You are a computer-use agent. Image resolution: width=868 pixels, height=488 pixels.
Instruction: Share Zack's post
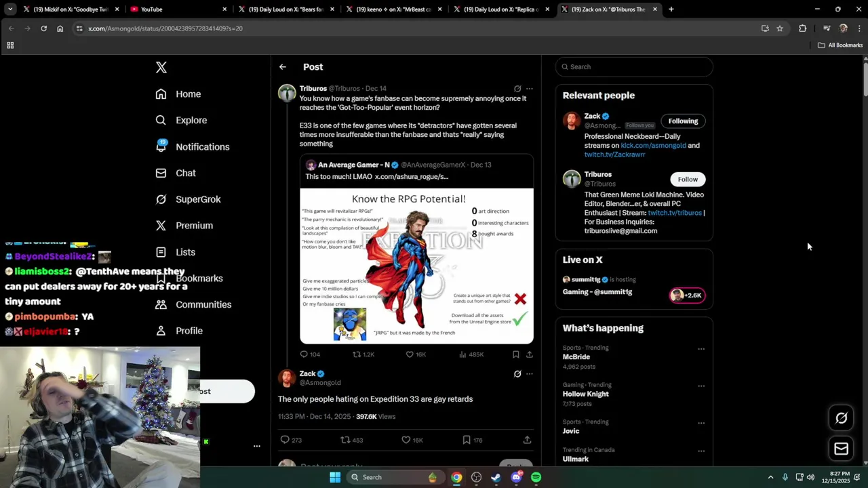tap(527, 440)
